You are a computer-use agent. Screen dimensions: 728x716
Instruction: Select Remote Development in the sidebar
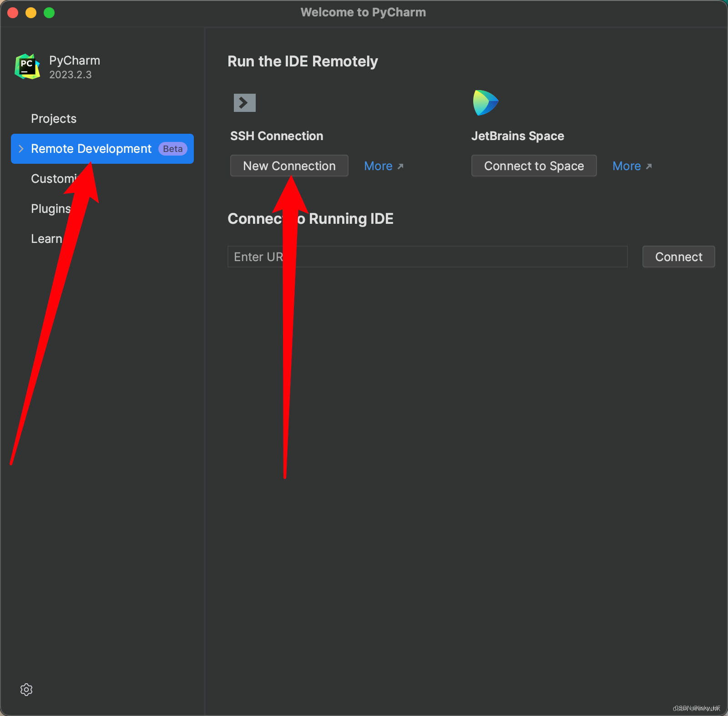click(91, 149)
